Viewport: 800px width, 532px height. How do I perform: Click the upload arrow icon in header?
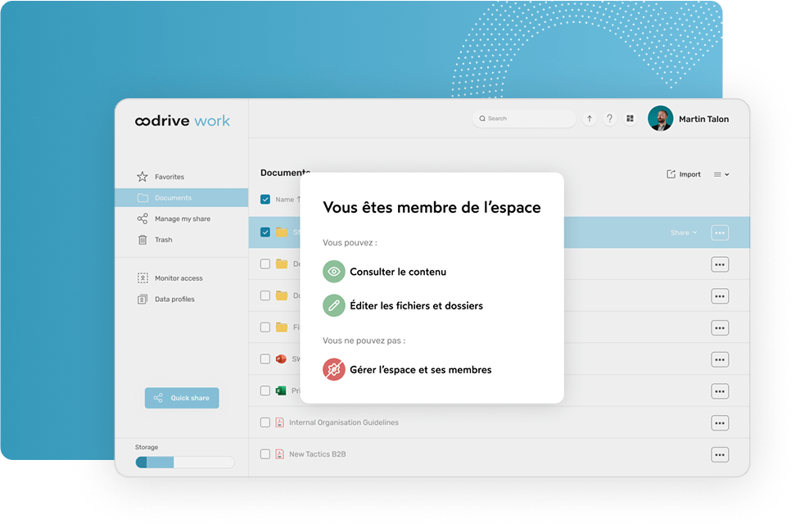point(589,119)
